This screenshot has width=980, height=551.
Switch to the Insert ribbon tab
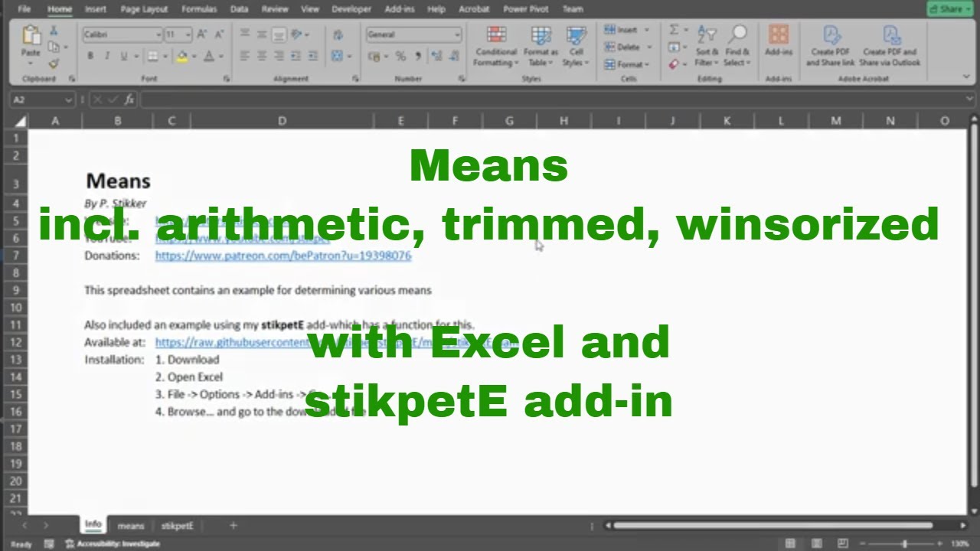tap(96, 9)
